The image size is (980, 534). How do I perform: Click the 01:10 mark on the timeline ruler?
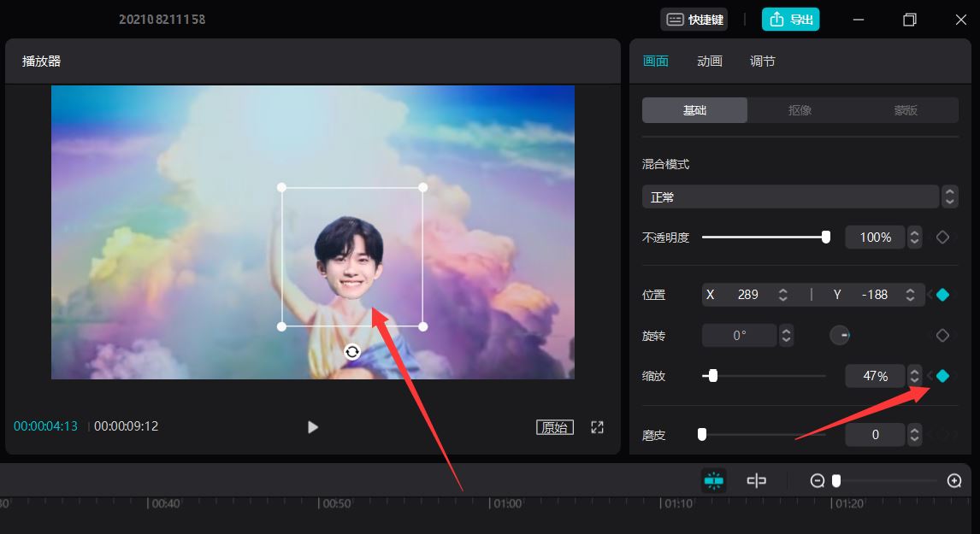point(678,503)
